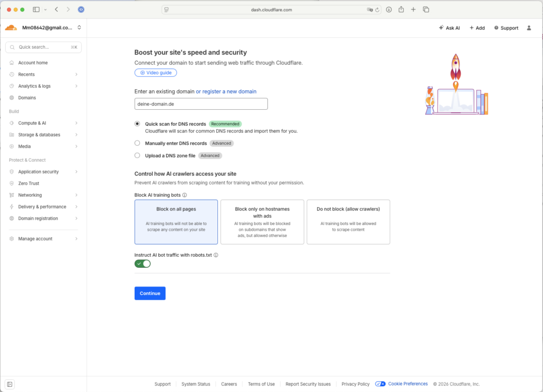This screenshot has height=392, width=543.
Task: Click the sidebar collapse icon at bottom
Action: coord(10,384)
